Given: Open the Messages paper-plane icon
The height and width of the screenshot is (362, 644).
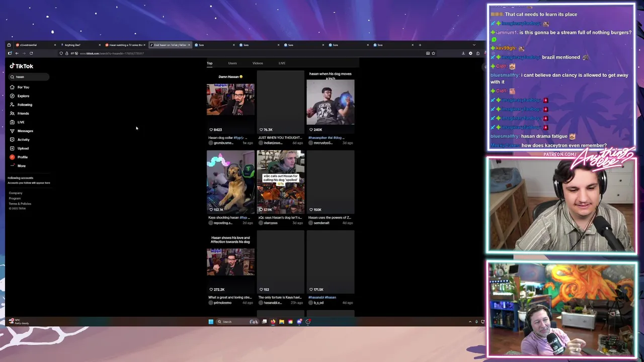Looking at the screenshot, I should tap(12, 131).
